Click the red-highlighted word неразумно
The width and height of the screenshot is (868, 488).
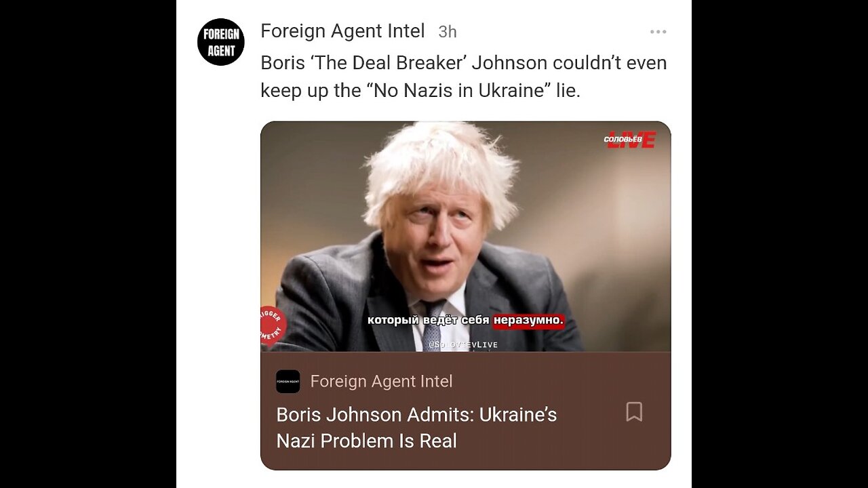click(x=528, y=320)
